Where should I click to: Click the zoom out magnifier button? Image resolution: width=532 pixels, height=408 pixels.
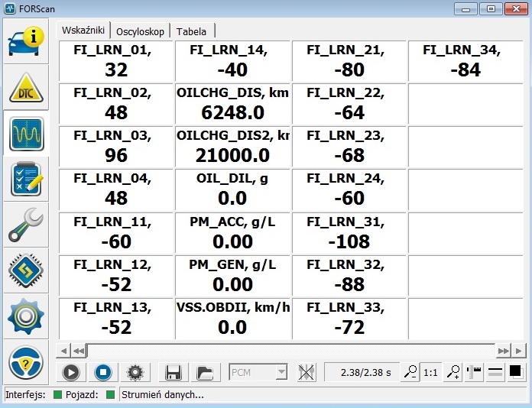click(411, 372)
